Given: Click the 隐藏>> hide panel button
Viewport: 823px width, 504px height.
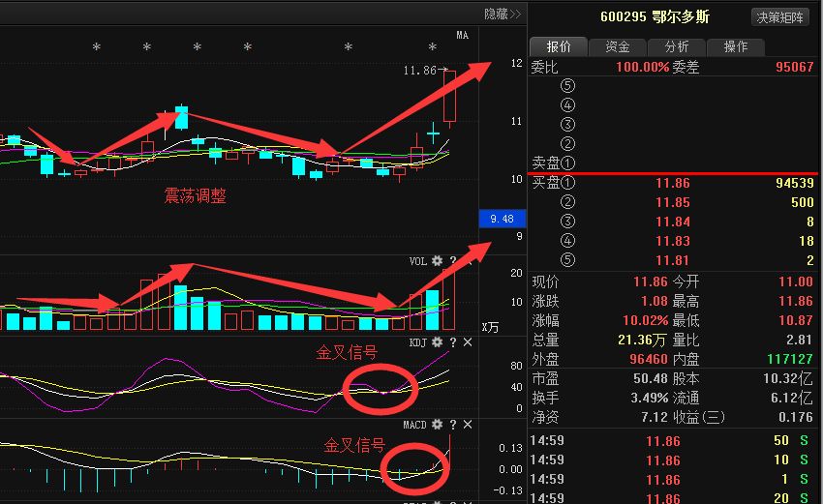Looking at the screenshot, I should pyautogui.click(x=503, y=15).
